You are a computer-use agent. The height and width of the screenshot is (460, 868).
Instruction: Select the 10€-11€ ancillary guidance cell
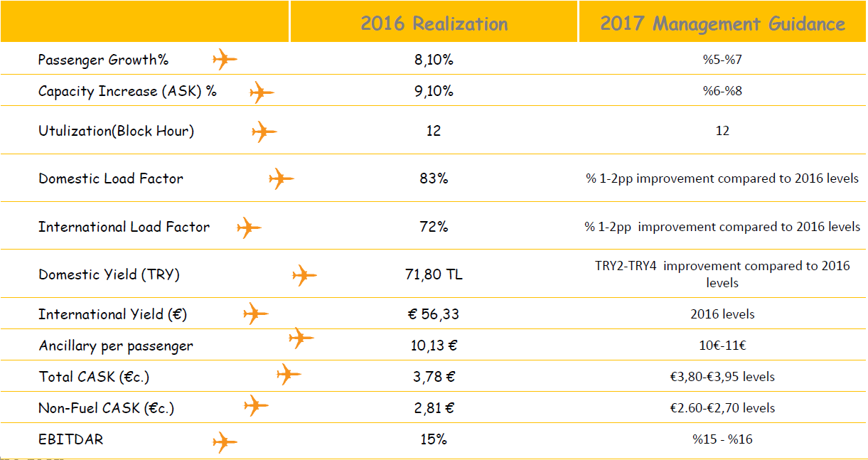722,346
